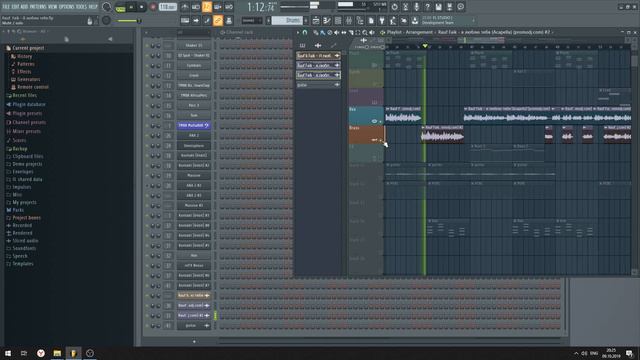
Task: Open History in browser tree
Action: tap(24, 57)
